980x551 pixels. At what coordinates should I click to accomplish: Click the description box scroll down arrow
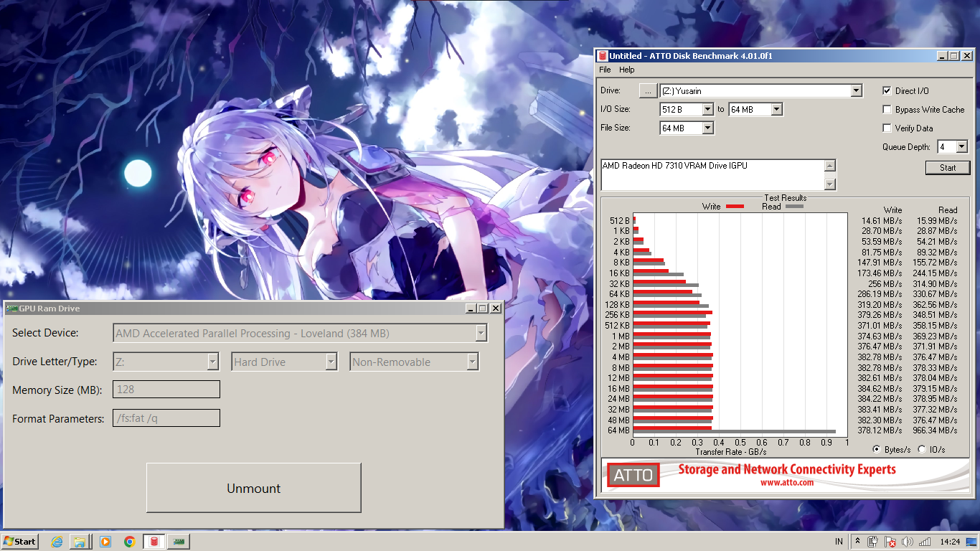[830, 184]
